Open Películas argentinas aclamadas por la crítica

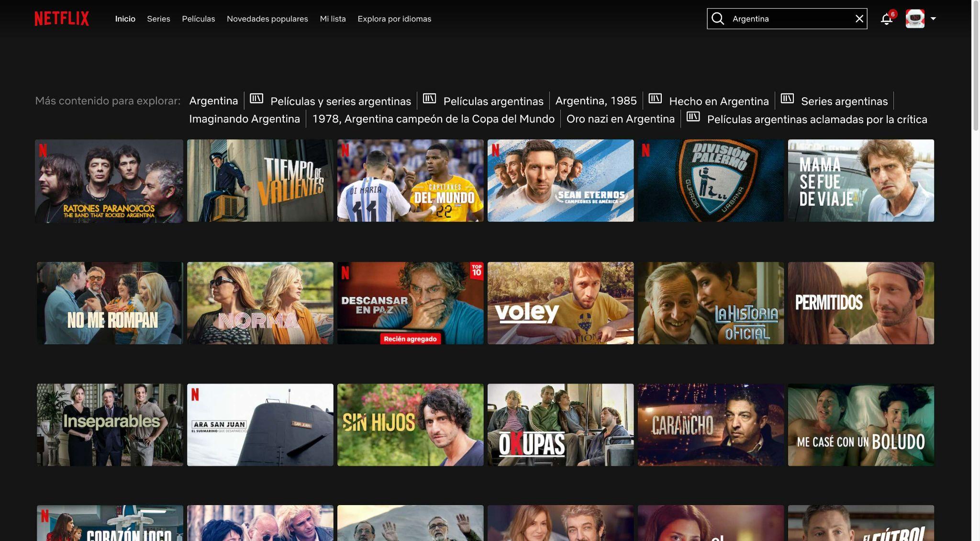click(x=817, y=120)
